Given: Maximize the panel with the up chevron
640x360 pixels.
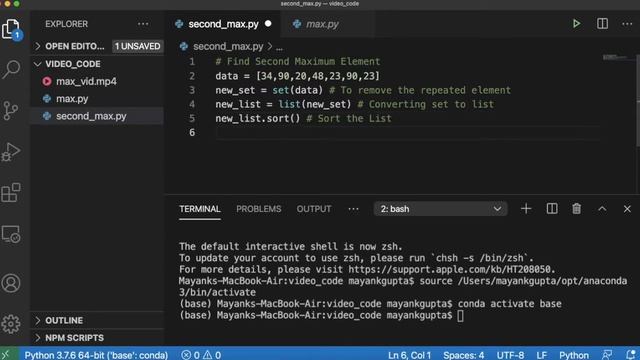Looking at the screenshot, I should click(602, 209).
